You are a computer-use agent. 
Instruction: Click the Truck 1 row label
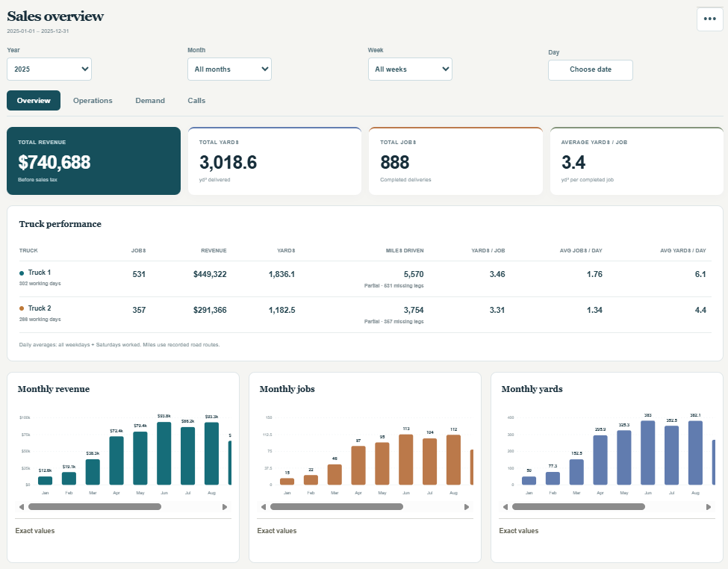(40, 273)
